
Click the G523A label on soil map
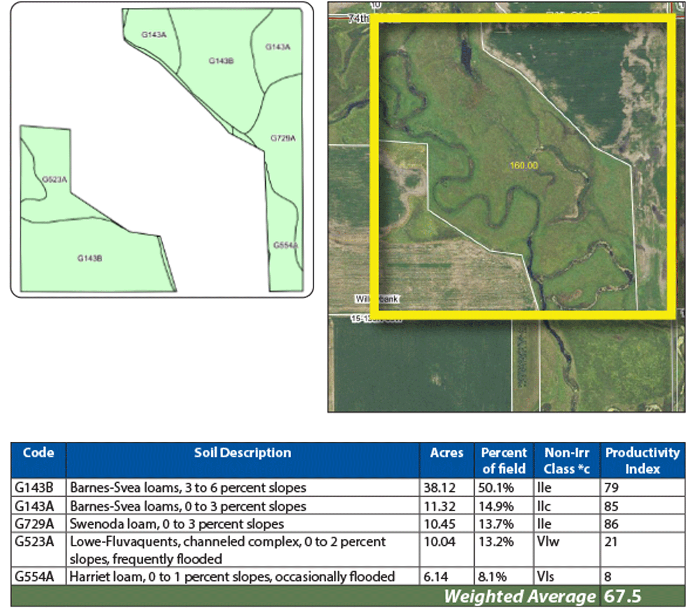click(55, 180)
